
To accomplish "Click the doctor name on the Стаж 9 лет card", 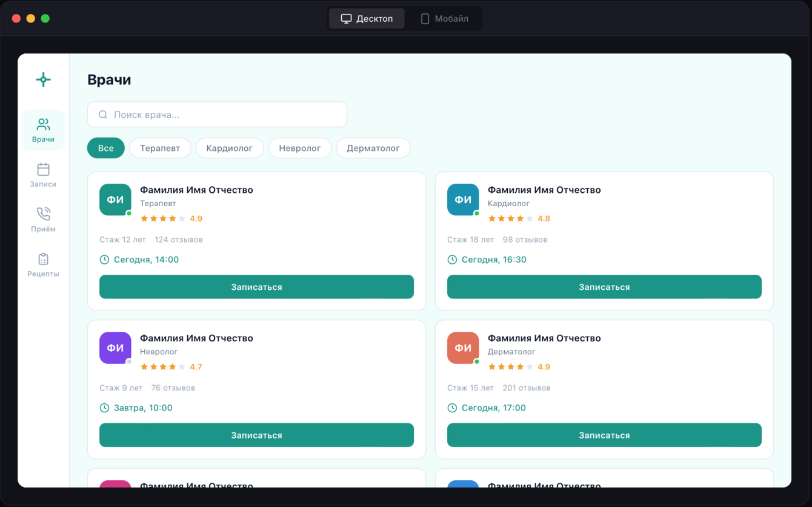I will pyautogui.click(x=196, y=338).
